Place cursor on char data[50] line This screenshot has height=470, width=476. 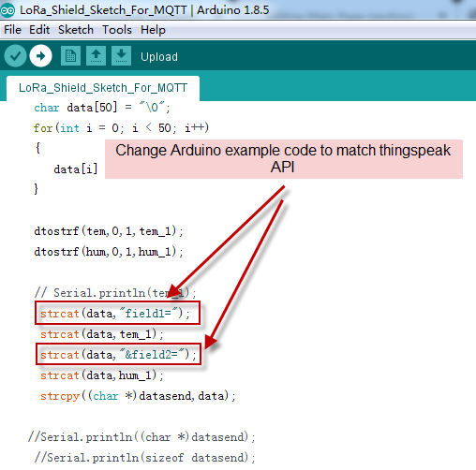[102, 108]
